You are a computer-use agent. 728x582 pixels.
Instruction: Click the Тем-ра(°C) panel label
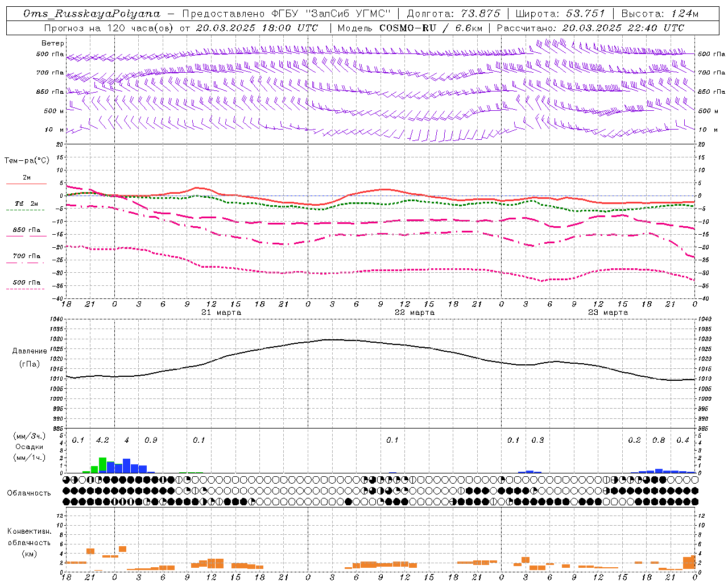point(27,161)
